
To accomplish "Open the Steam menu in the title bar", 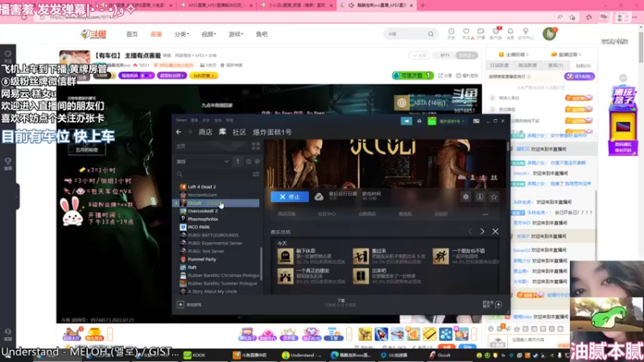I will (181, 120).
